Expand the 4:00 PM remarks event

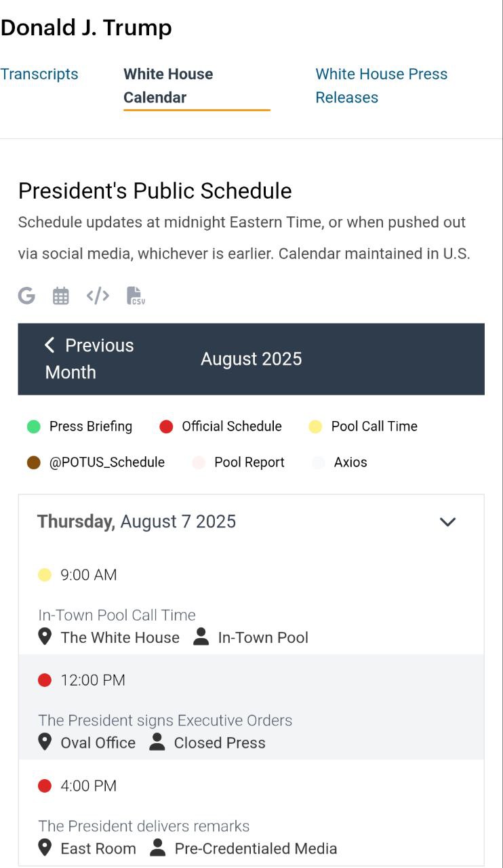tap(144, 826)
